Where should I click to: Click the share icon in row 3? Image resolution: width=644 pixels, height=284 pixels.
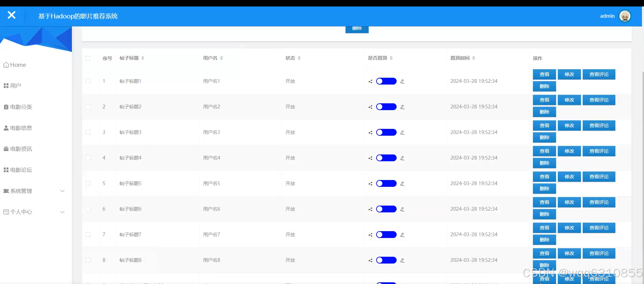coord(370,133)
